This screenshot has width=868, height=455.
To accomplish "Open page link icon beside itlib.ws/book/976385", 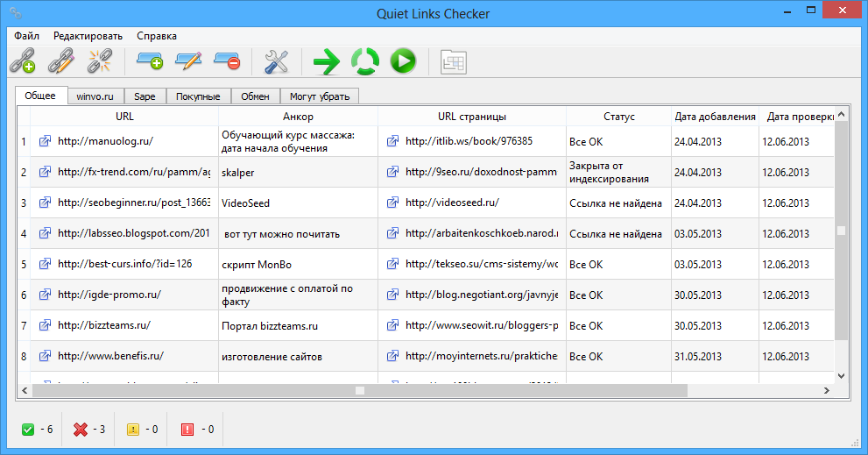I will tap(392, 141).
